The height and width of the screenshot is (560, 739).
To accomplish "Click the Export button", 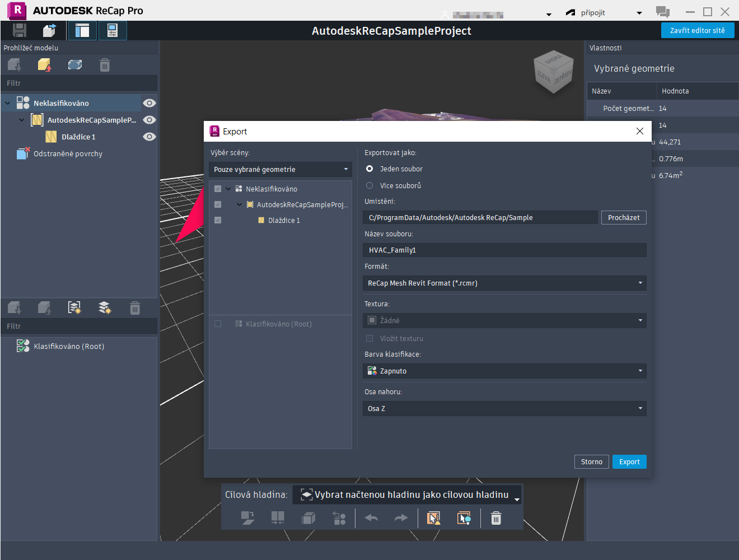I will click(629, 462).
